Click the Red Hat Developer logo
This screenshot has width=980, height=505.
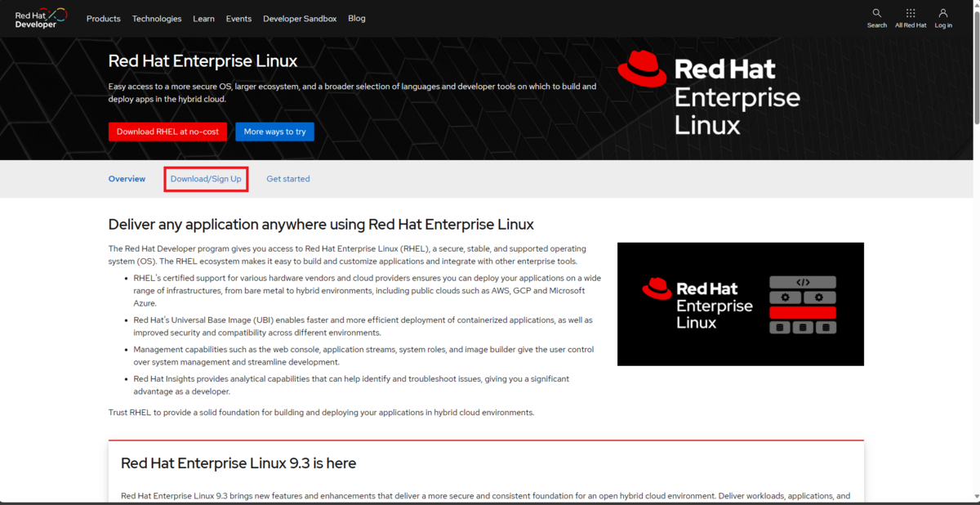point(41,18)
